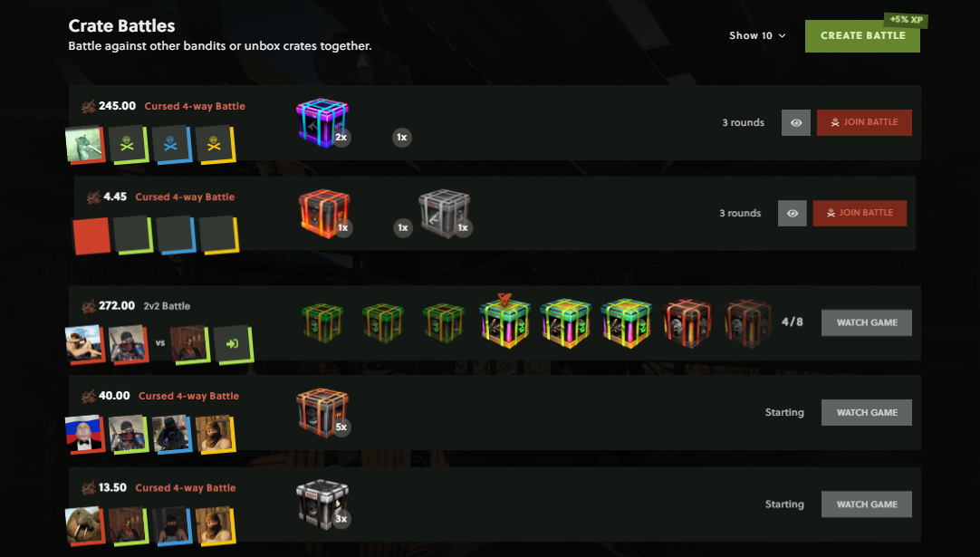Screen dimensions: 980x557
Task: Join the 245.00 Cursed 4-way Battle
Action: [864, 122]
